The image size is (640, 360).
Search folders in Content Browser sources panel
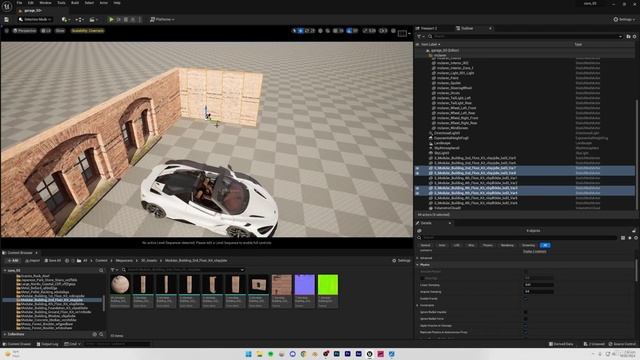coord(101,270)
